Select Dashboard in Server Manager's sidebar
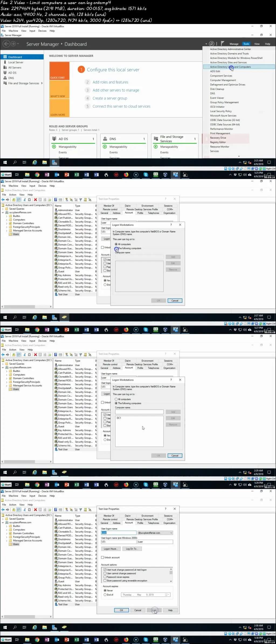Screen dimensions: 276x644 [22, 57]
